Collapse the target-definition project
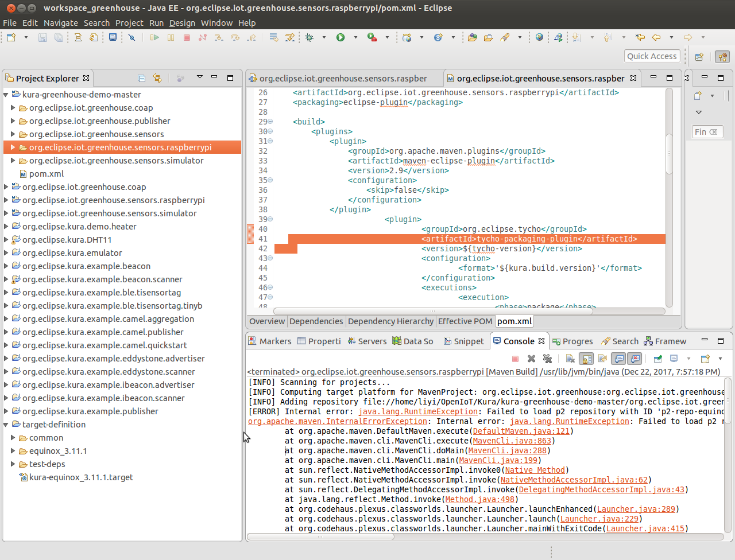Image resolution: width=735 pixels, height=560 pixels. coord(6,425)
